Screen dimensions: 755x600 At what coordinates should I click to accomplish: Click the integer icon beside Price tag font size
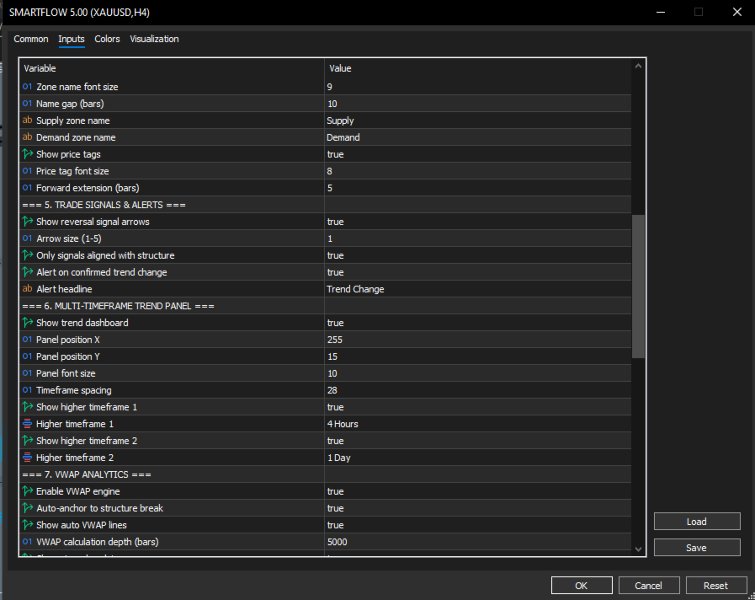pyautogui.click(x=27, y=171)
